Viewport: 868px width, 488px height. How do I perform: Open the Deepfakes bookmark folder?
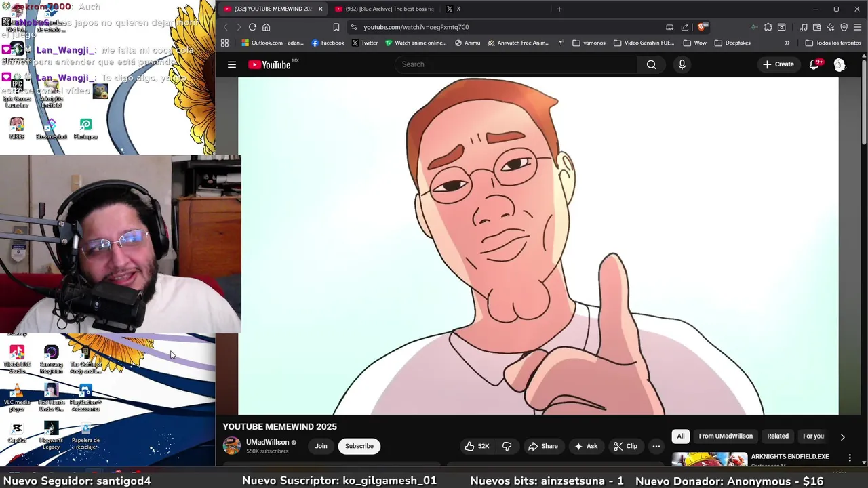point(732,43)
